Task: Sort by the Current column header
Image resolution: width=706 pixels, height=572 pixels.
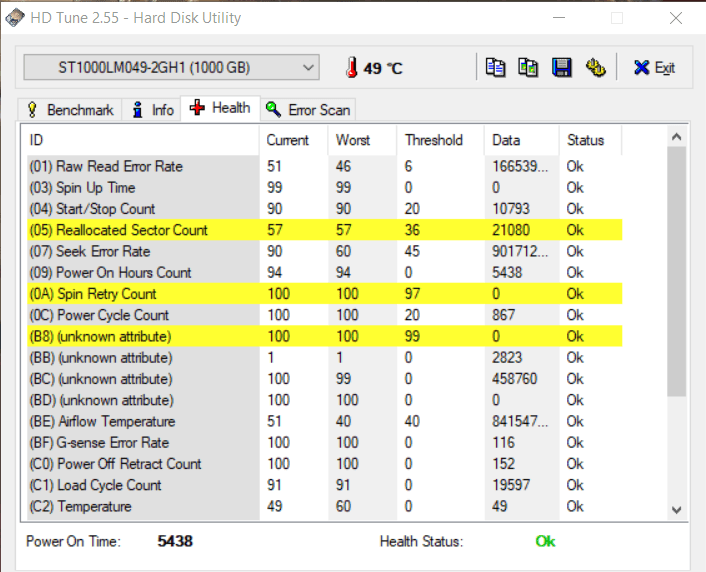Action: tap(294, 141)
